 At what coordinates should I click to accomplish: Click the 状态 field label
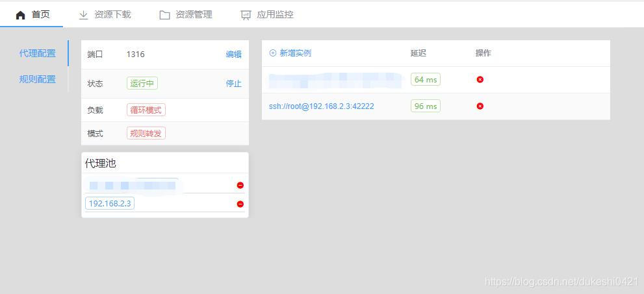(96, 84)
